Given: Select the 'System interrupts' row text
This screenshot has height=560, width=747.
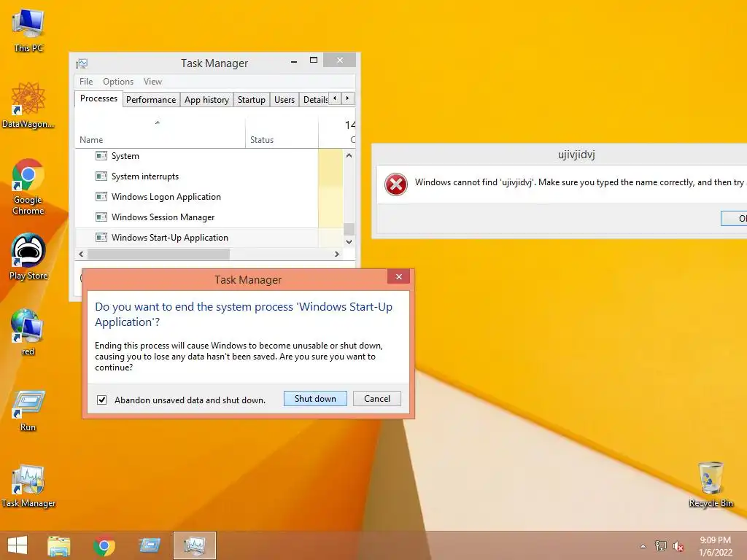Looking at the screenshot, I should point(145,176).
